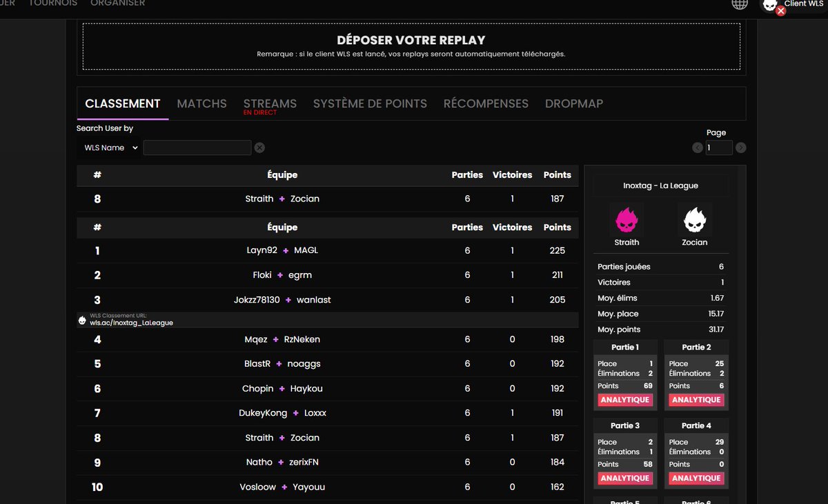
Task: Click the Parties jouées stat row
Action: pos(660,267)
